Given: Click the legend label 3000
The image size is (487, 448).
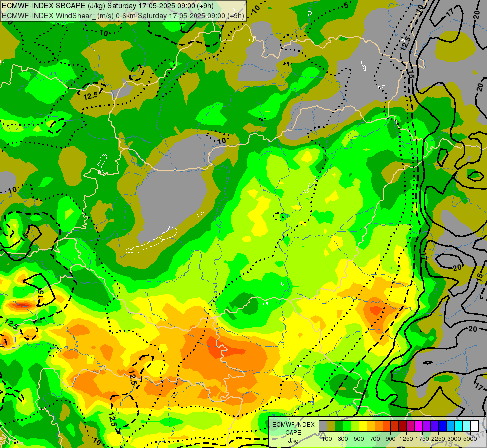Looking at the screenshot, I should coord(454,439).
